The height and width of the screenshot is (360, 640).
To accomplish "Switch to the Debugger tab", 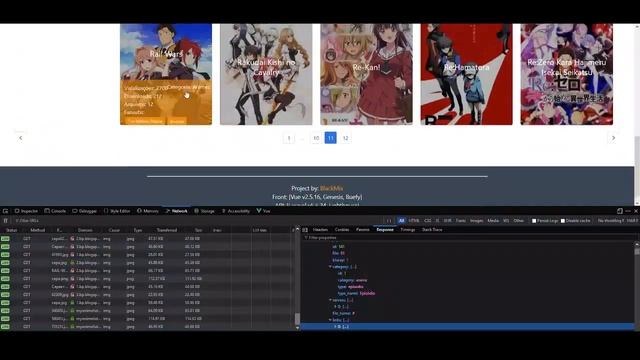I will (x=84, y=211).
